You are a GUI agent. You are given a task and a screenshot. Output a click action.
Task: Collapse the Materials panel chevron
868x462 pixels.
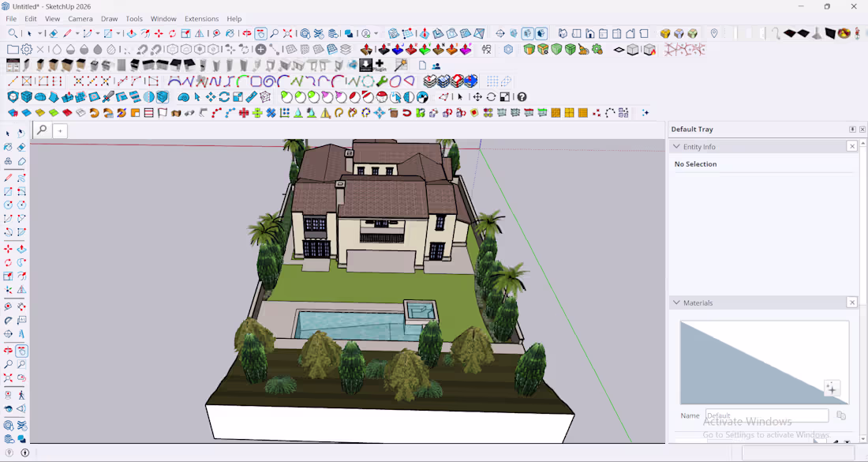tap(676, 302)
